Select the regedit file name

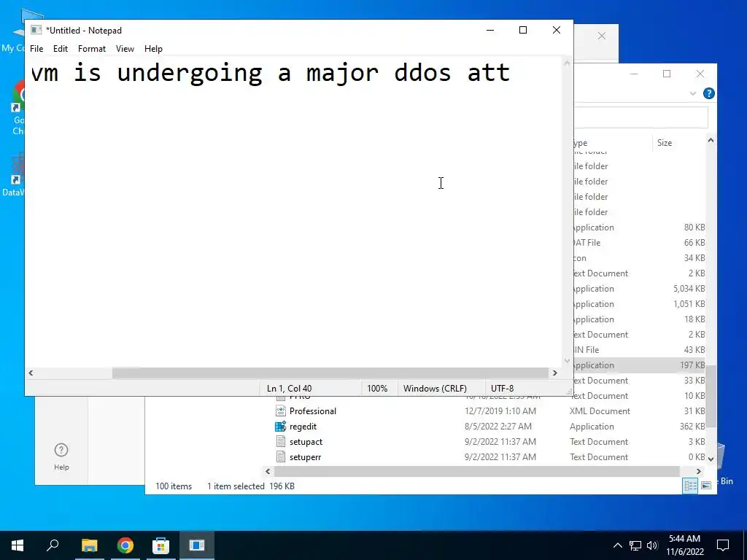pyautogui.click(x=303, y=426)
